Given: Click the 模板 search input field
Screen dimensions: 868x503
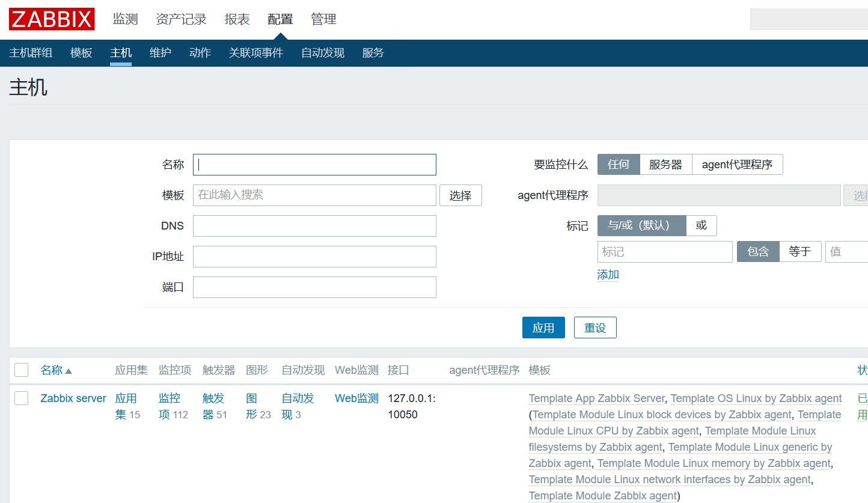Looking at the screenshot, I should (x=314, y=195).
